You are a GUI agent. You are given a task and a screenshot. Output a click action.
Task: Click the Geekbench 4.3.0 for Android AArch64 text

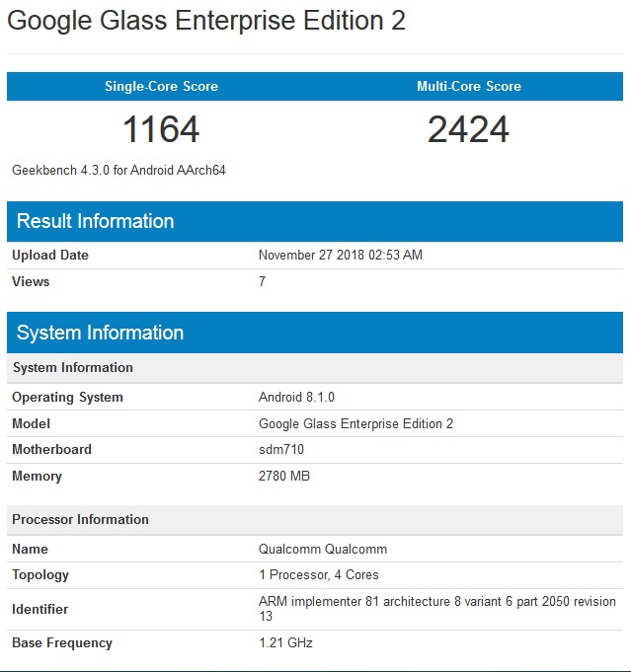[118, 170]
